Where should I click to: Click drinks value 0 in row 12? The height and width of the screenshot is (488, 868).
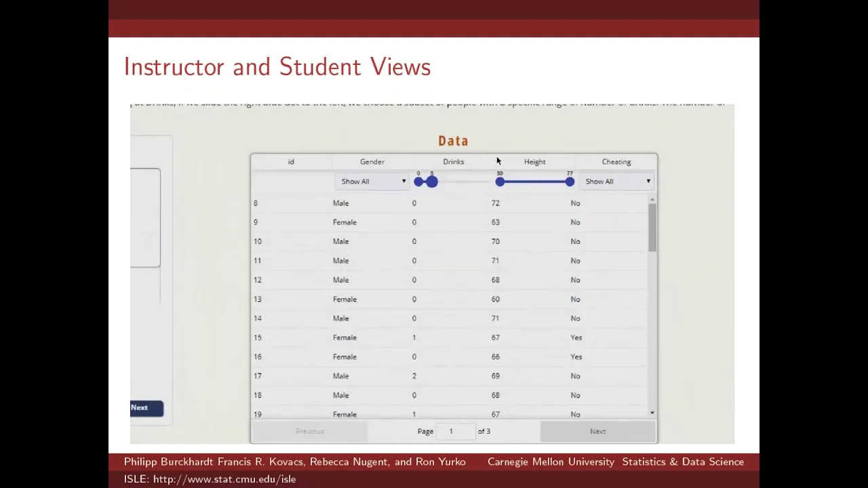pos(414,280)
